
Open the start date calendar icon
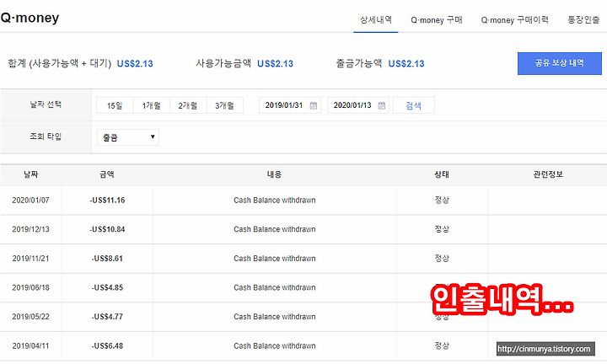313,105
